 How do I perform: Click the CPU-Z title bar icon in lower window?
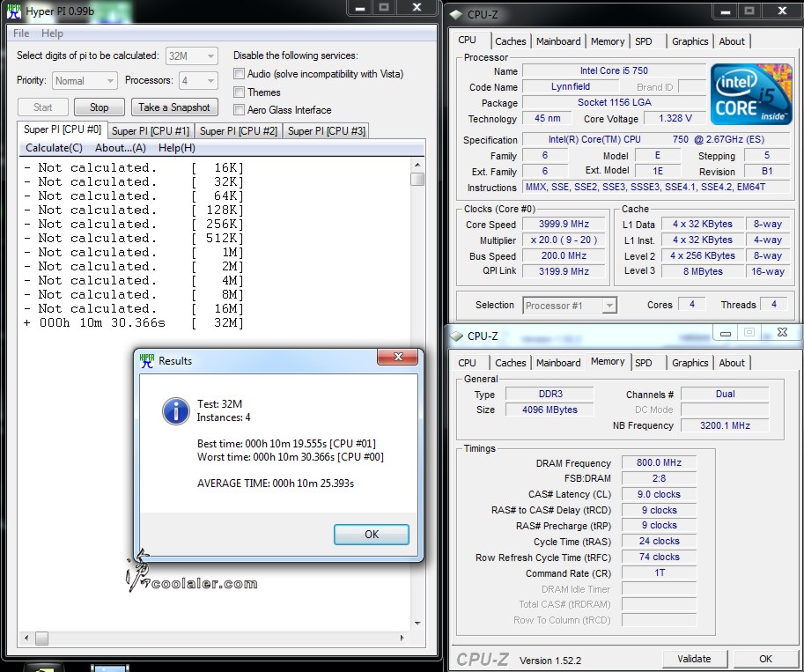[456, 336]
